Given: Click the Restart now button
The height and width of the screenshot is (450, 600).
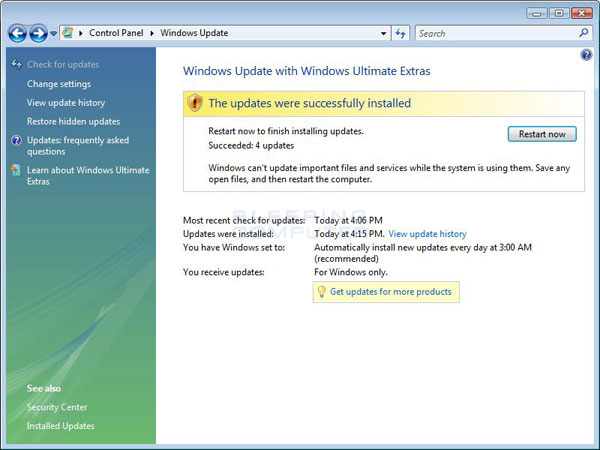Looking at the screenshot, I should 542,134.
